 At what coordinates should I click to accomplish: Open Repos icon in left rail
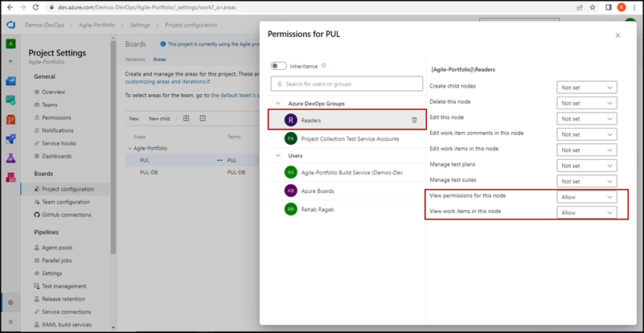coord(10,120)
